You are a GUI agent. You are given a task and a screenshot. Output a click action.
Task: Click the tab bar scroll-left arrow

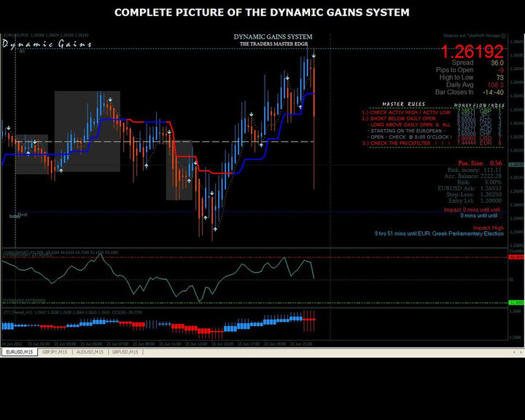click(514, 352)
